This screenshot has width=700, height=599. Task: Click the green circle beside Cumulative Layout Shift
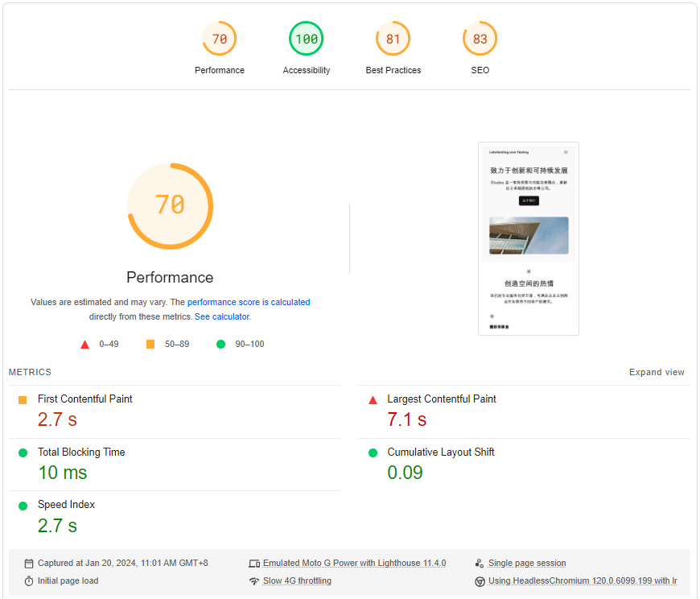[x=373, y=453]
